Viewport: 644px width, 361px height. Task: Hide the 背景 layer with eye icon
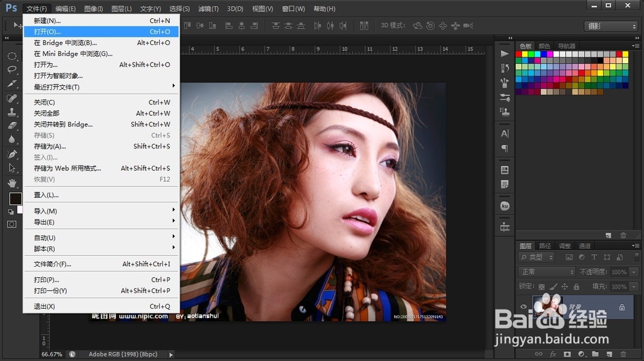tap(524, 307)
